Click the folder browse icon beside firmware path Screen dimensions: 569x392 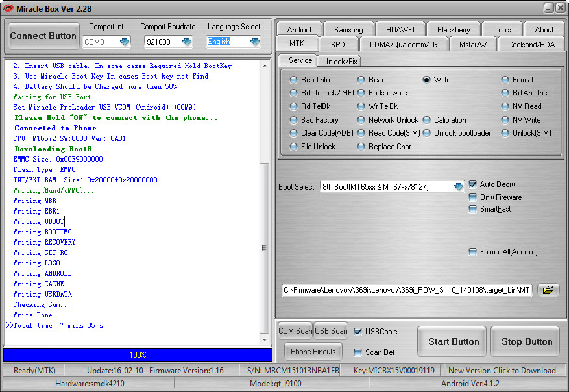pyautogui.click(x=548, y=290)
